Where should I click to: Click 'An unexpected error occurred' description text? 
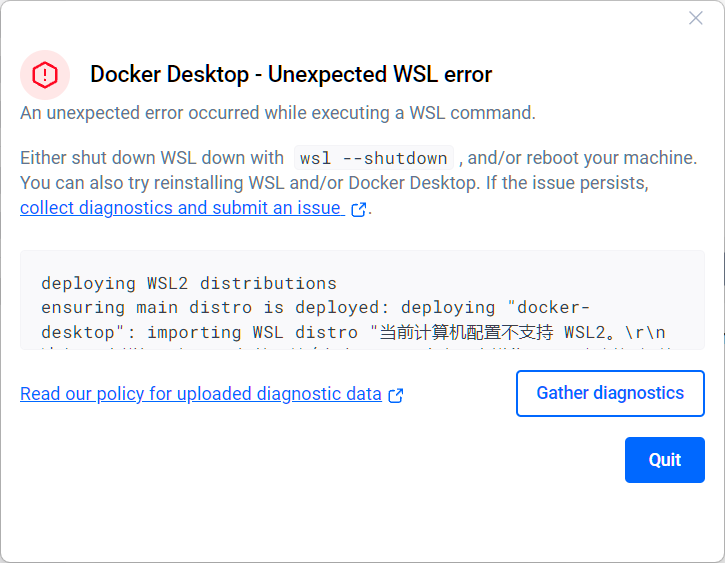pyautogui.click(x=278, y=113)
